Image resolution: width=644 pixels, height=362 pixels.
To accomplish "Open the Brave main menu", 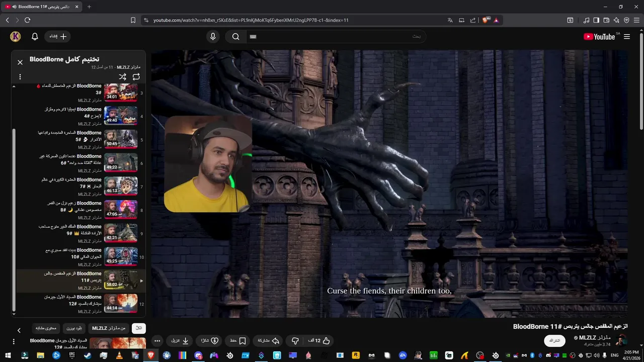I will click(x=637, y=20).
